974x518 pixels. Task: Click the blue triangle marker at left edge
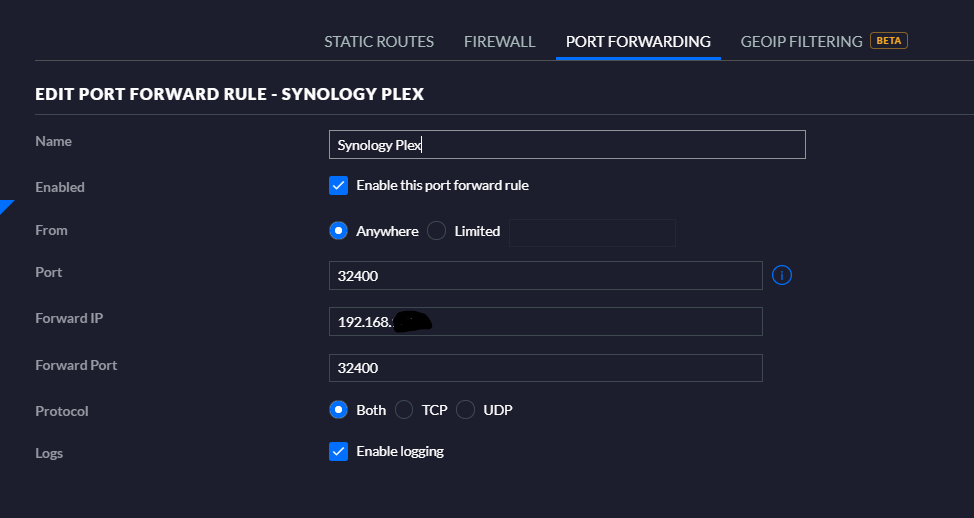point(5,207)
